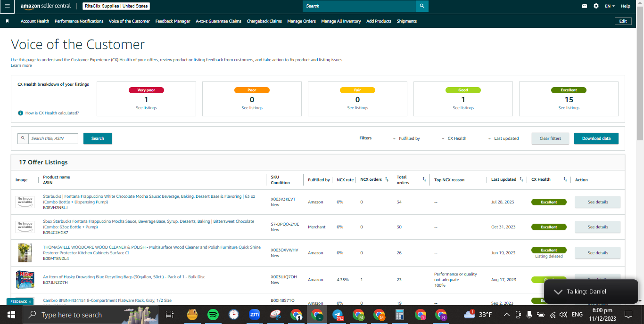644x324 pixels.
Task: Sort by Total orders column arrows
Action: click(424, 179)
